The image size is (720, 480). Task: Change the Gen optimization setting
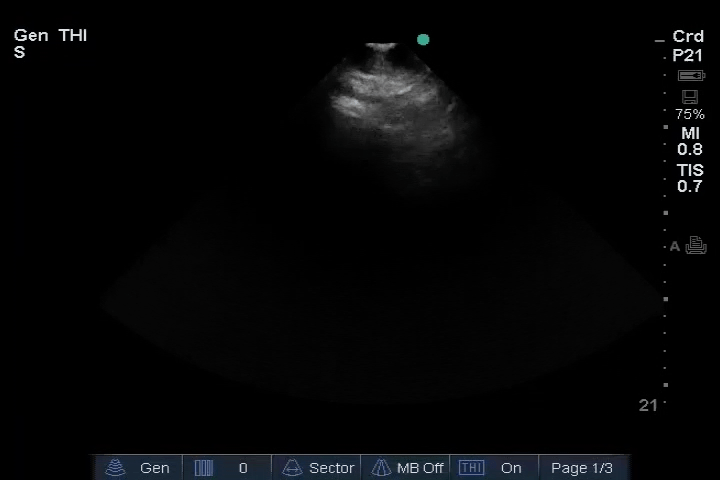pyautogui.click(x=155, y=468)
